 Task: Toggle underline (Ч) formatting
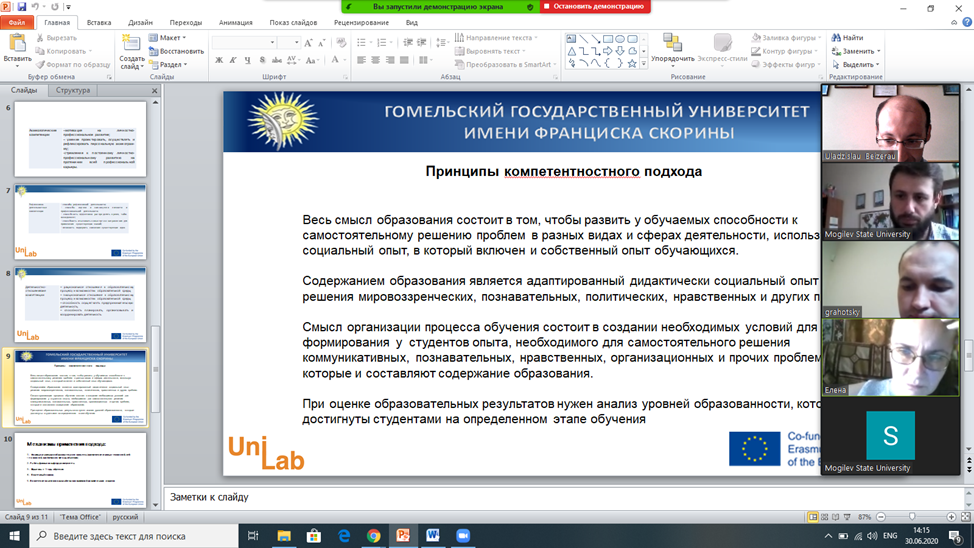click(247, 60)
